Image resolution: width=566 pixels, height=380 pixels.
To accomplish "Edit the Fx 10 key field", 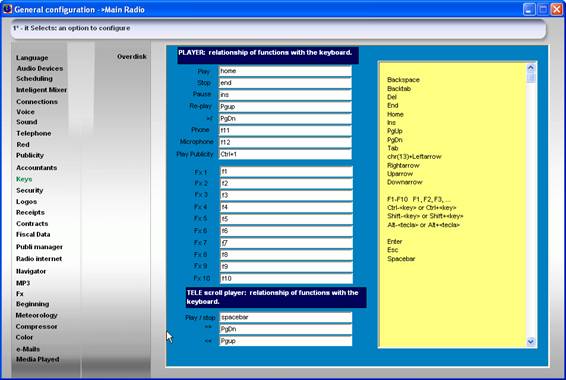I will (286, 279).
